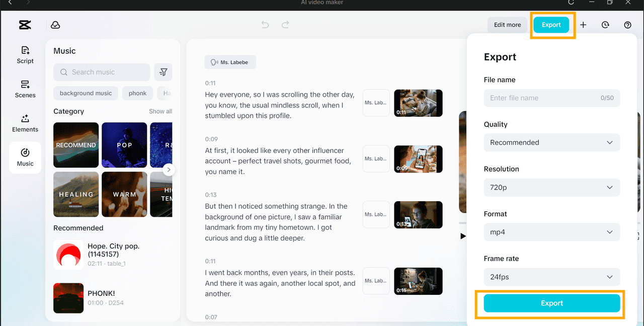Click the Enter file name field

coord(543,98)
